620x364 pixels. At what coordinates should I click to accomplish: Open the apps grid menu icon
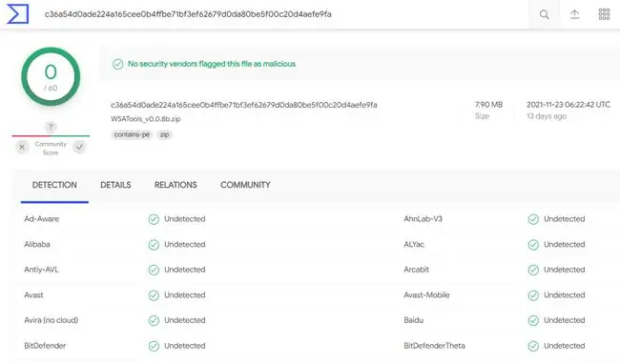click(604, 14)
